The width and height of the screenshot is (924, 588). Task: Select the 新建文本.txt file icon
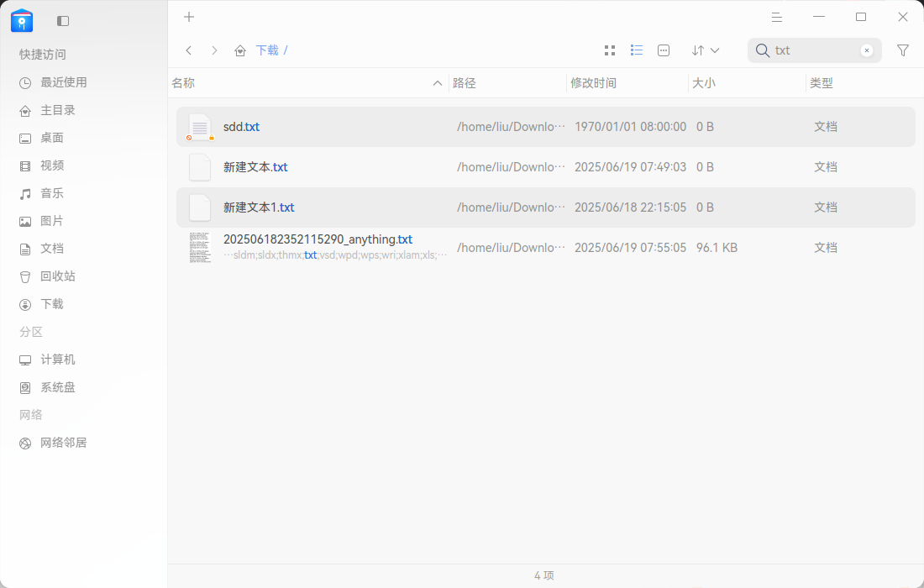tap(200, 167)
